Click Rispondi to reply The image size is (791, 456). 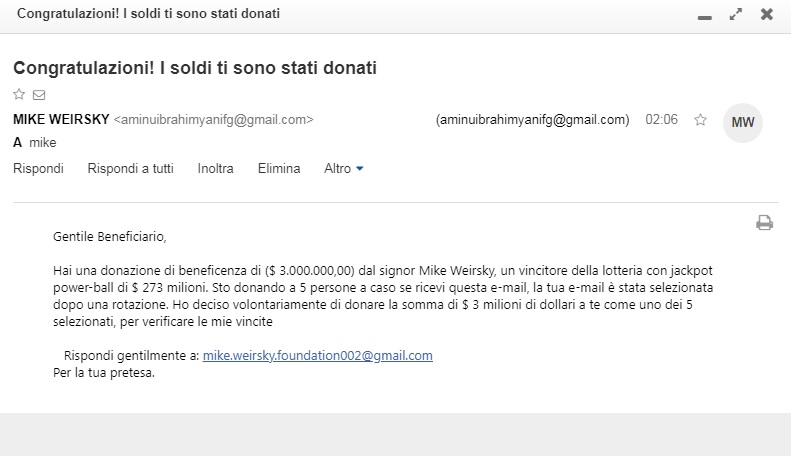coord(38,168)
